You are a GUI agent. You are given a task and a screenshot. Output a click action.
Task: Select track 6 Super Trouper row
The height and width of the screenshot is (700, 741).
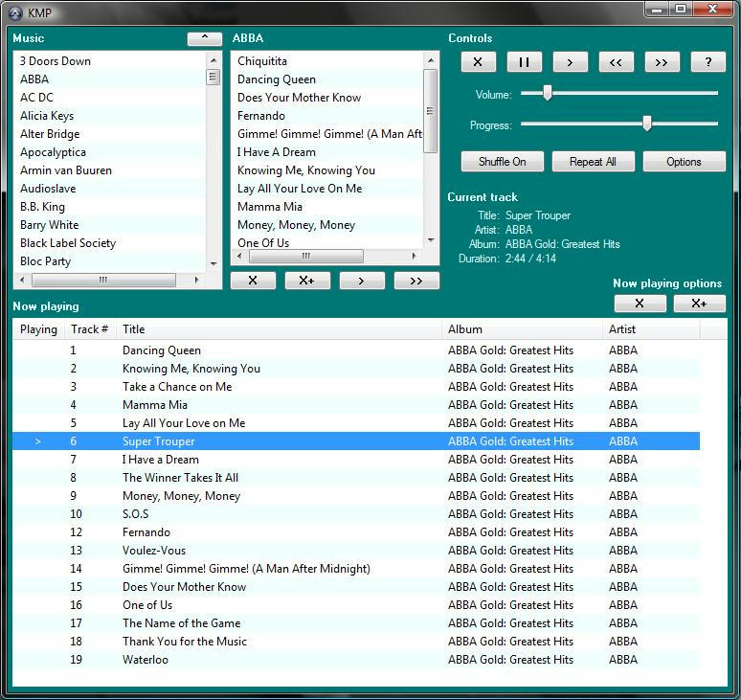[x=356, y=441]
